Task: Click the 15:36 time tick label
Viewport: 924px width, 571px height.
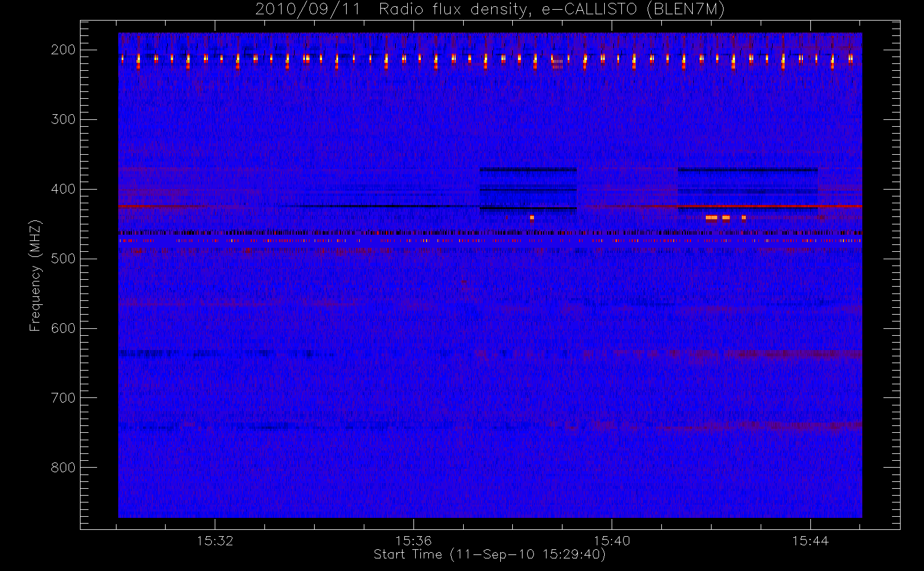Action: pyautogui.click(x=413, y=541)
